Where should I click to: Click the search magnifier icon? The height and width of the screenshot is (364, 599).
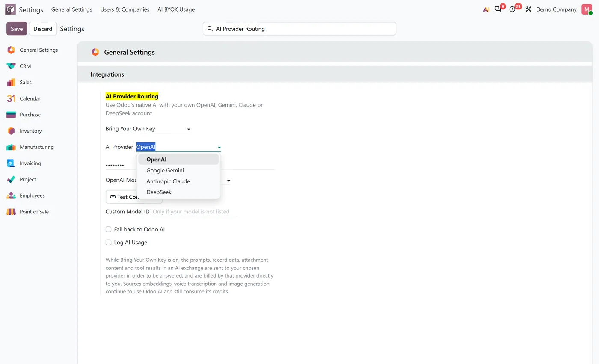tap(210, 29)
